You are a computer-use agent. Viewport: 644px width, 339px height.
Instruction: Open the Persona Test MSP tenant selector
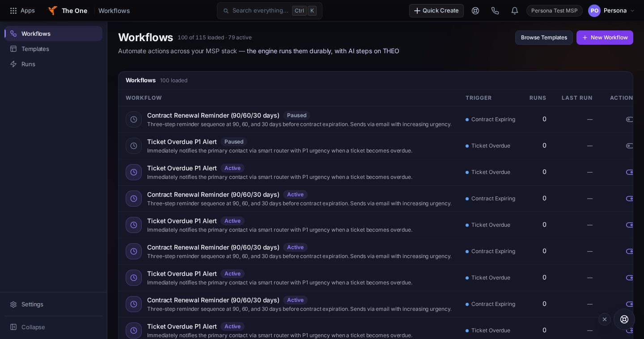click(x=555, y=11)
